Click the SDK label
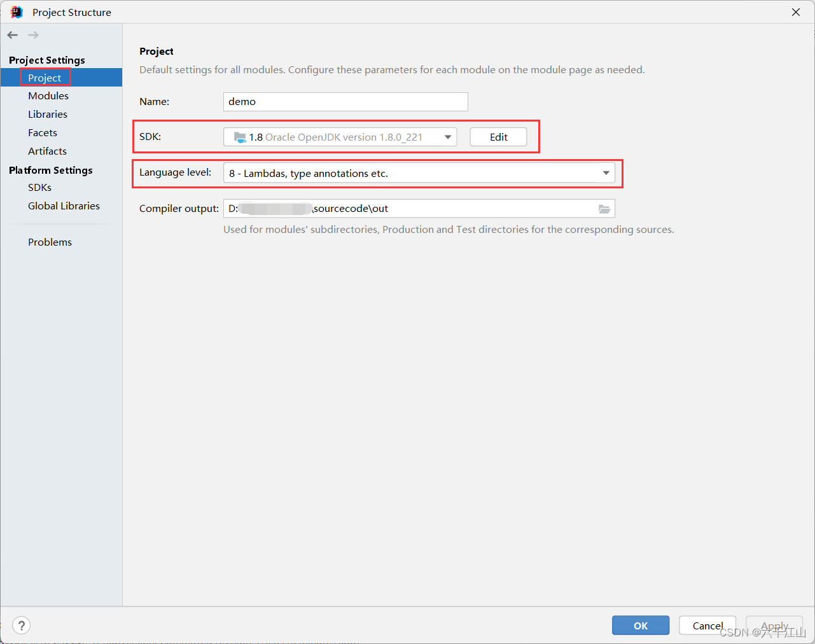This screenshot has height=644, width=815. (x=150, y=137)
